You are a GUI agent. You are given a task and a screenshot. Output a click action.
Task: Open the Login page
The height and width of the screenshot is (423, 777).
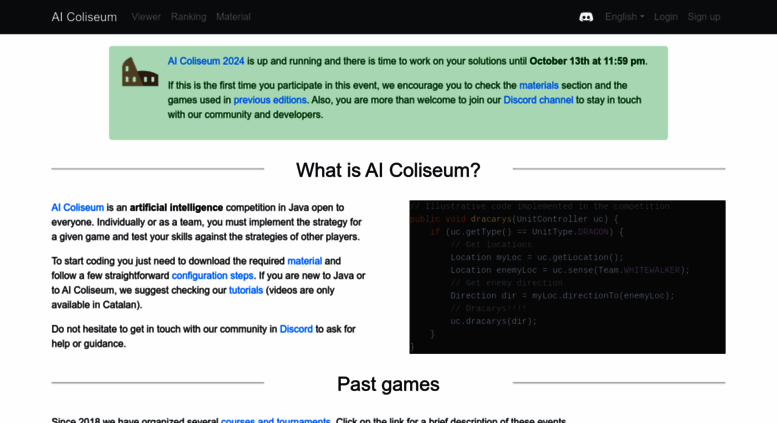pos(666,17)
